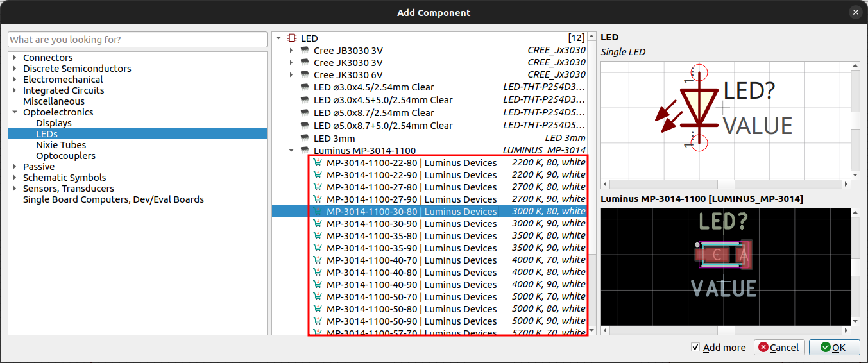Click cart icon of MP-3014-1100-50-70
Image resolution: width=868 pixels, height=363 pixels.
pos(318,297)
